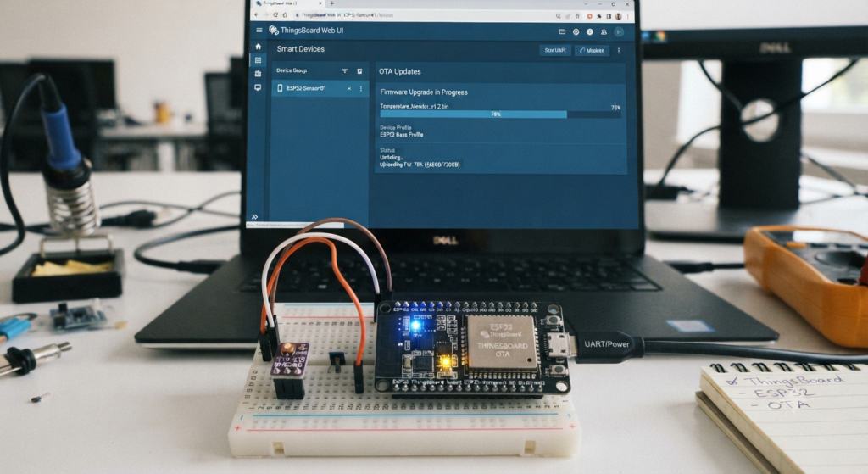Viewport: 868px width, 474px height.
Task: Click the firmware .bin file name
Action: click(414, 106)
